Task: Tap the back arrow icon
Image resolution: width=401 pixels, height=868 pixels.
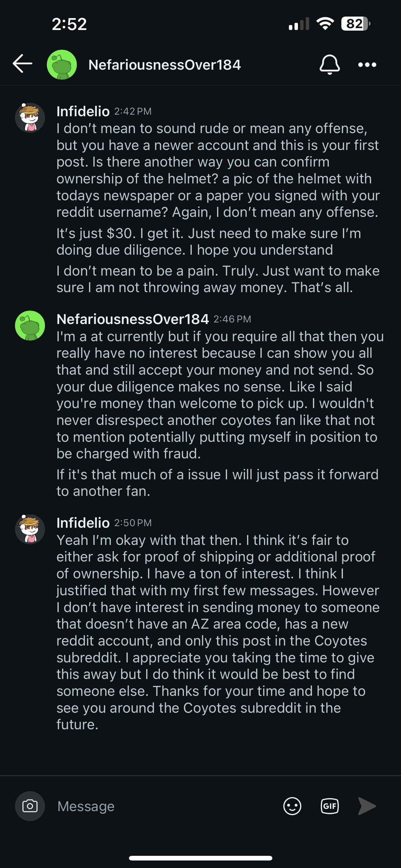Action: 22,64
